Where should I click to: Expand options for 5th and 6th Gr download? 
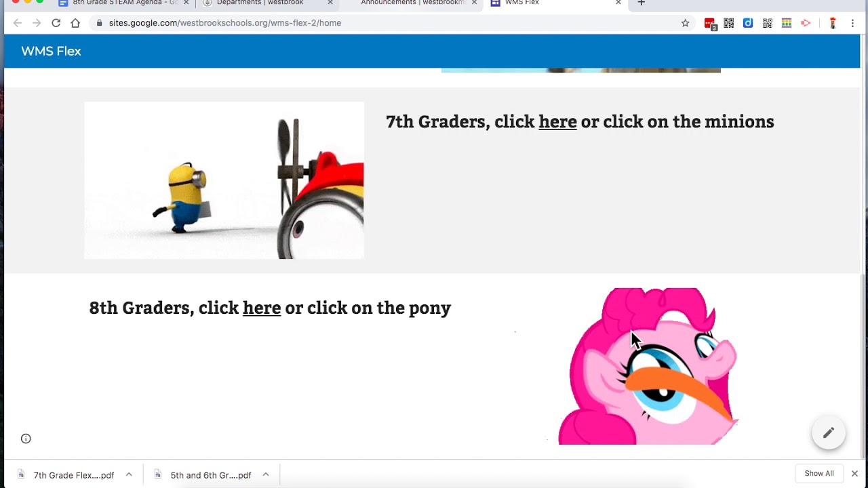[266, 474]
